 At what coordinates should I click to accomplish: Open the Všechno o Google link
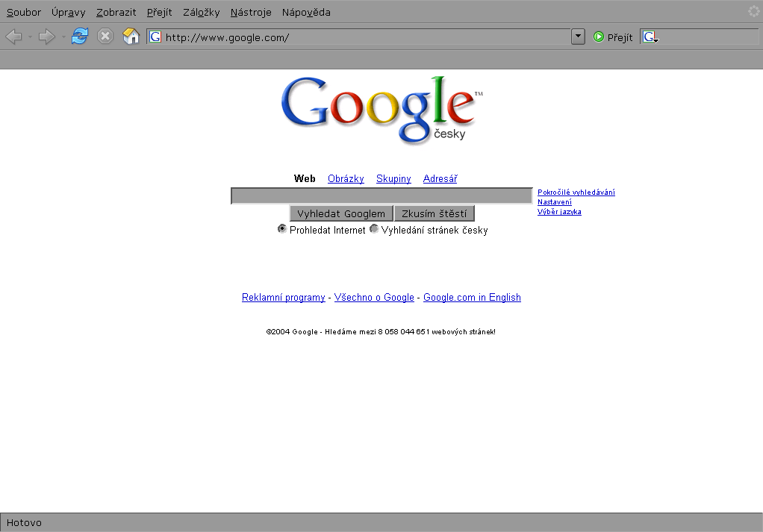pos(374,297)
